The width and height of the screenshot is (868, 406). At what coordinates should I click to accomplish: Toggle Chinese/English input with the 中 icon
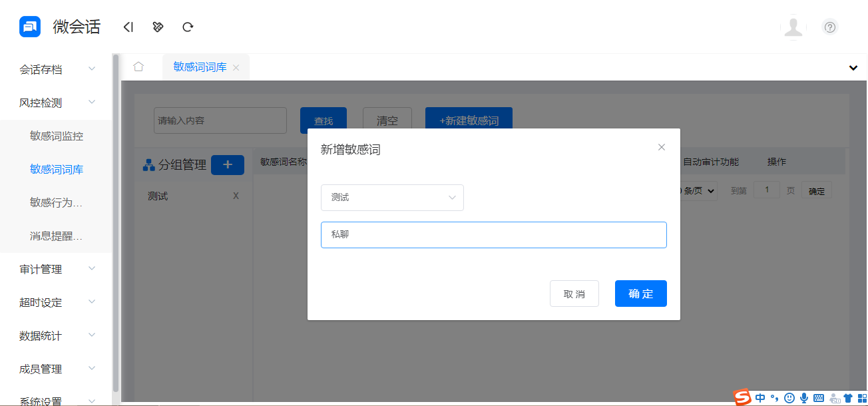tap(759, 397)
